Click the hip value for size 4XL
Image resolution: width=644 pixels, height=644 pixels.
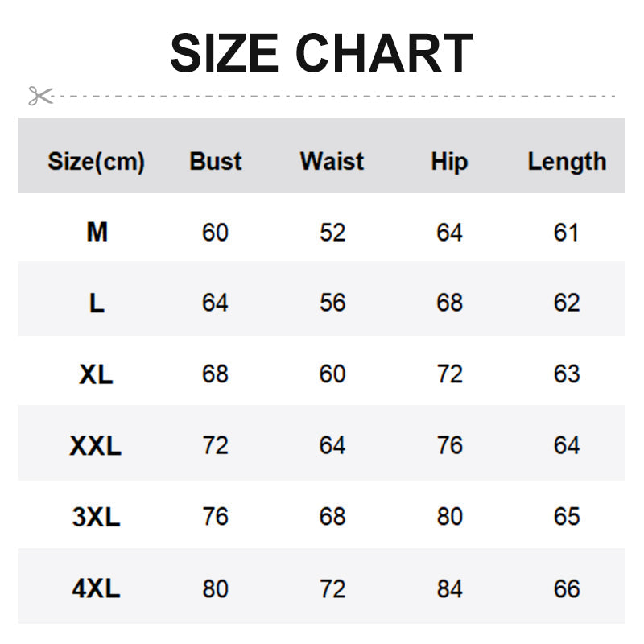(449, 588)
